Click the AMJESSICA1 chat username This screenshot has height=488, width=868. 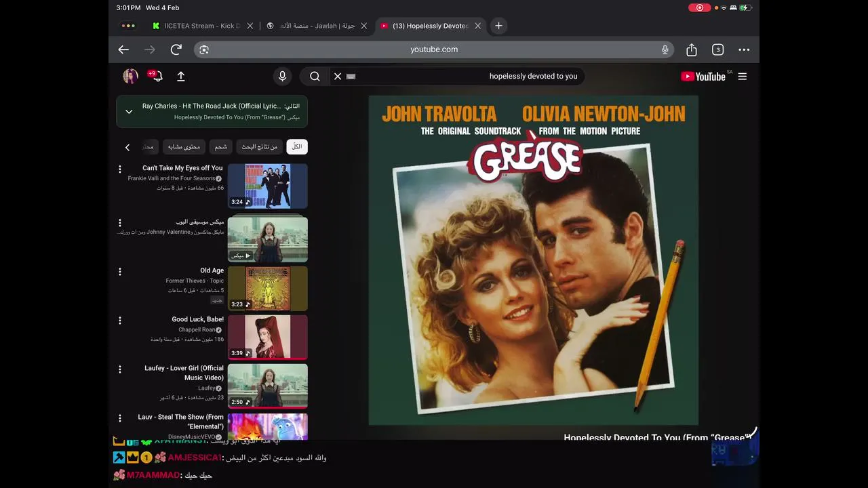(195, 457)
